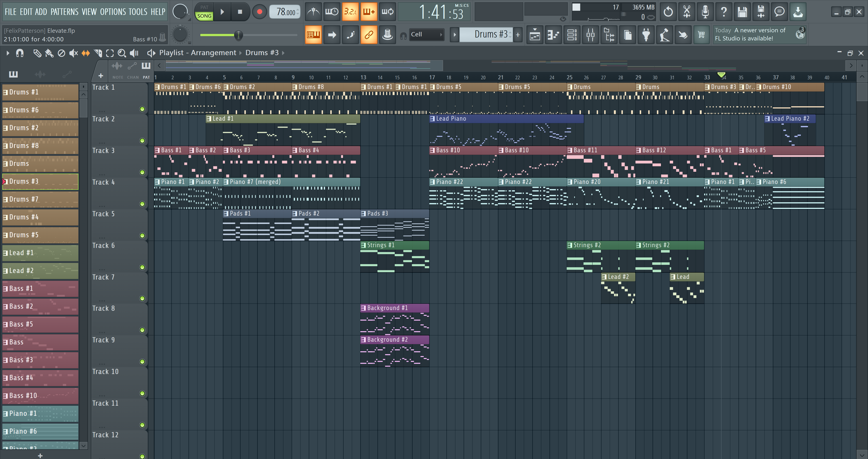Screen dimensions: 868x459
Task: Open the channel rack icon
Action: coord(572,35)
